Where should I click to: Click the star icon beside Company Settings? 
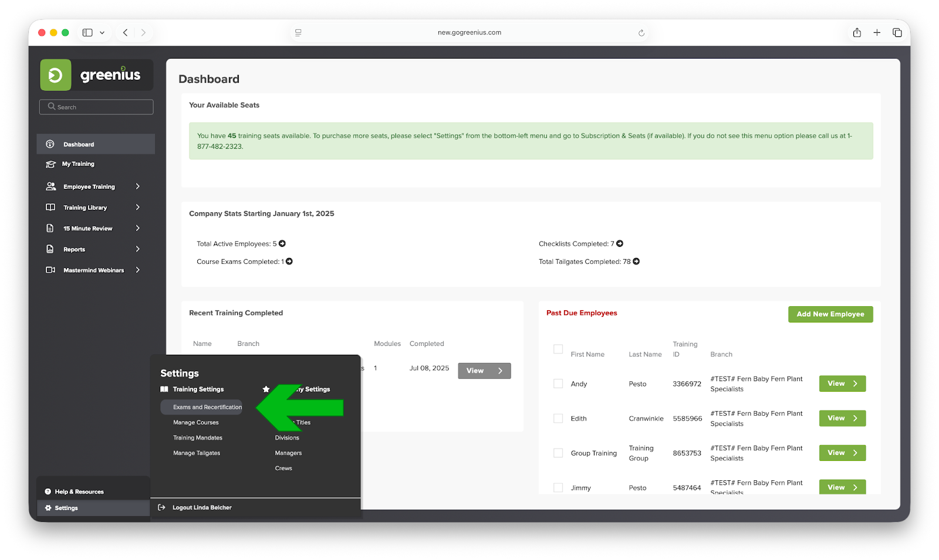pos(266,389)
